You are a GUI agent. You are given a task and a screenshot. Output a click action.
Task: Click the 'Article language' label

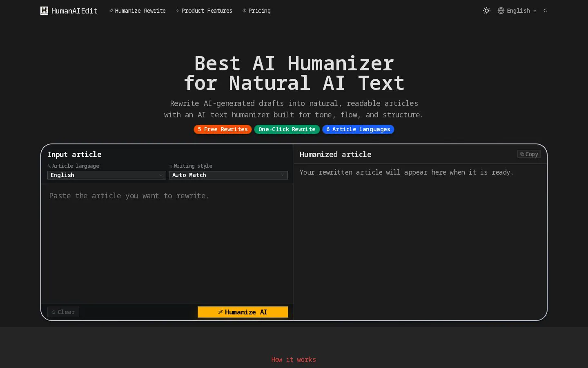(76, 166)
